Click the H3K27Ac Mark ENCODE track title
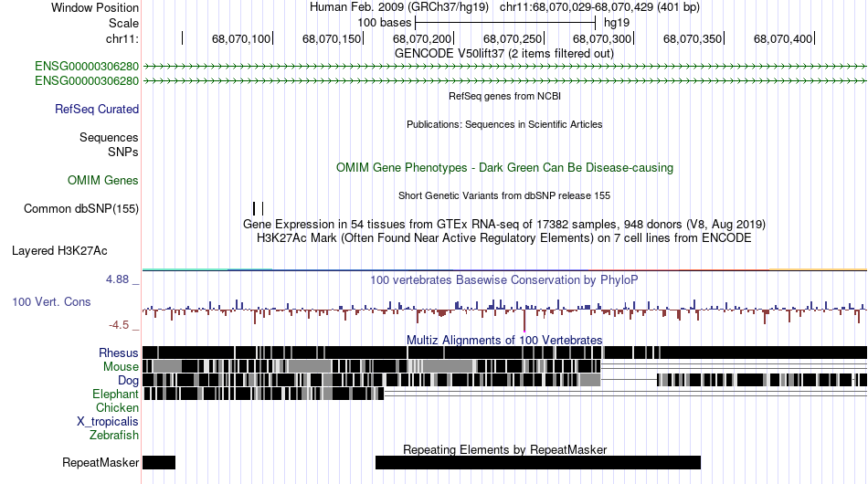The image size is (868, 484). pyautogui.click(x=503, y=238)
